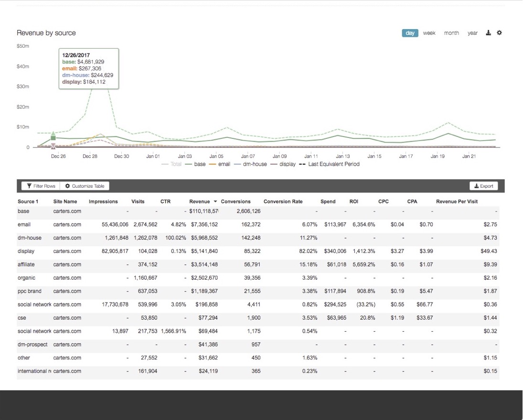This screenshot has height=420, width=523.
Task: Select the base source row label
Action: [x=23, y=211]
